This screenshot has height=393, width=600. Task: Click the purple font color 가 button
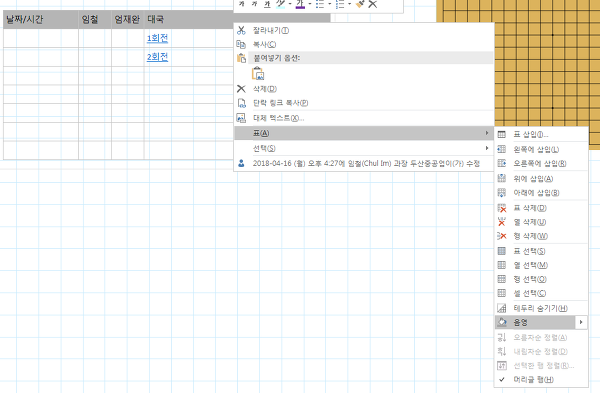pyautogui.click(x=300, y=4)
